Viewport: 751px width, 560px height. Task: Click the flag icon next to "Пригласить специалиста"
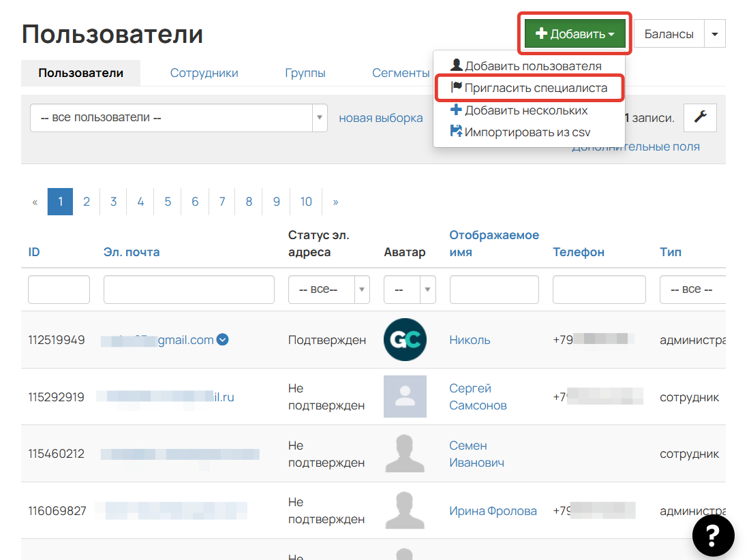458,87
